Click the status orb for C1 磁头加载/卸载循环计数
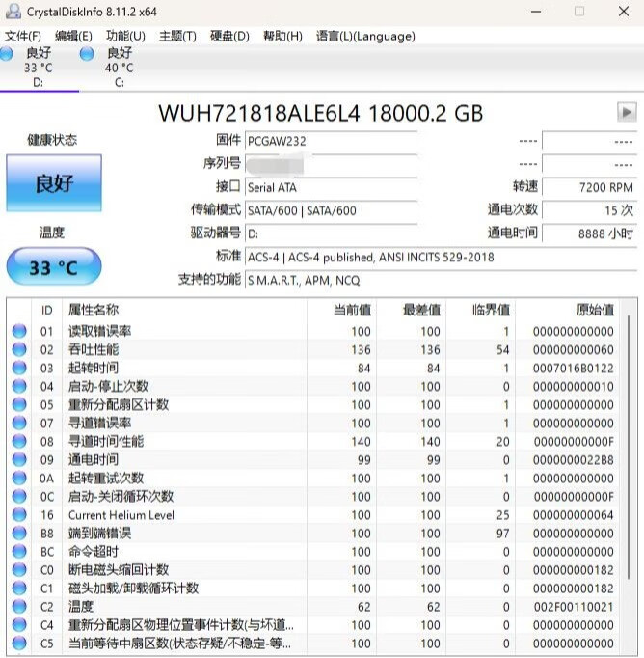Image resolution: width=644 pixels, height=658 pixels. pos(19,588)
